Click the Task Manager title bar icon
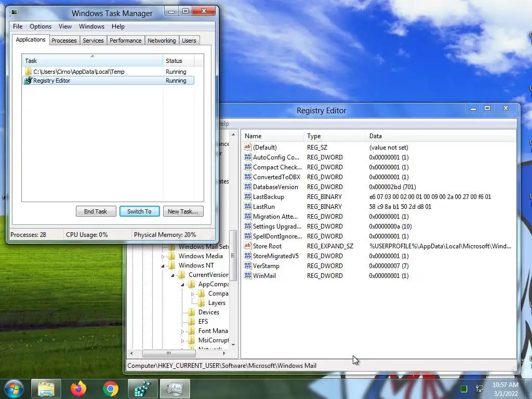 (13, 13)
